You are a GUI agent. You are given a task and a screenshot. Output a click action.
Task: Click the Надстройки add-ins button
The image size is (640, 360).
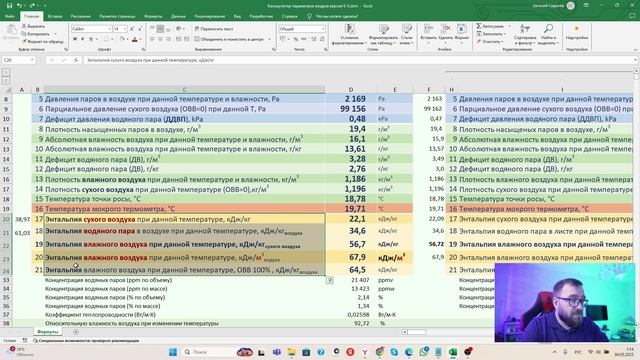click(577, 33)
